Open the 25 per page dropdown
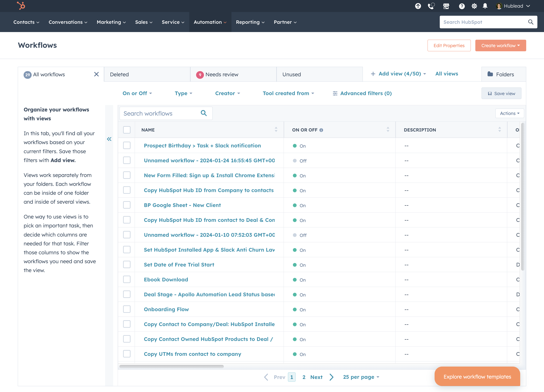 [x=361, y=377]
